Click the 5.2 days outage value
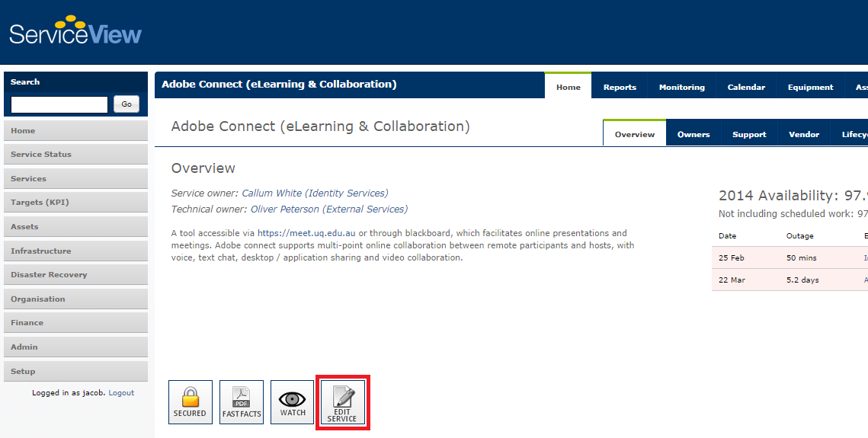The image size is (868, 438). click(x=802, y=280)
